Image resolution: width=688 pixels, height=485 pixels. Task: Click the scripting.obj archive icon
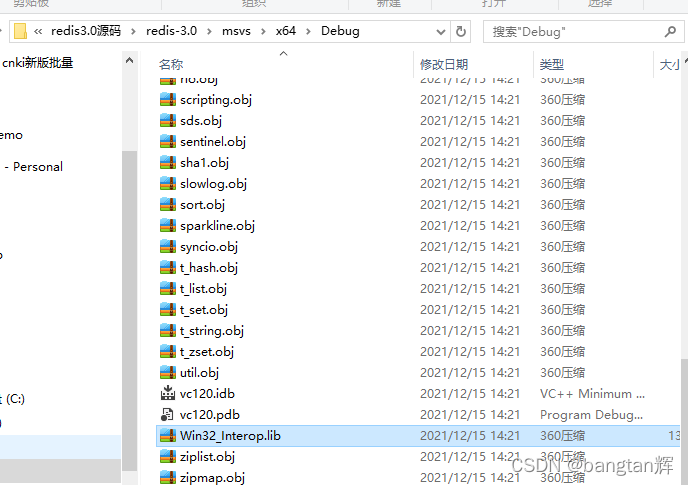pyautogui.click(x=168, y=100)
